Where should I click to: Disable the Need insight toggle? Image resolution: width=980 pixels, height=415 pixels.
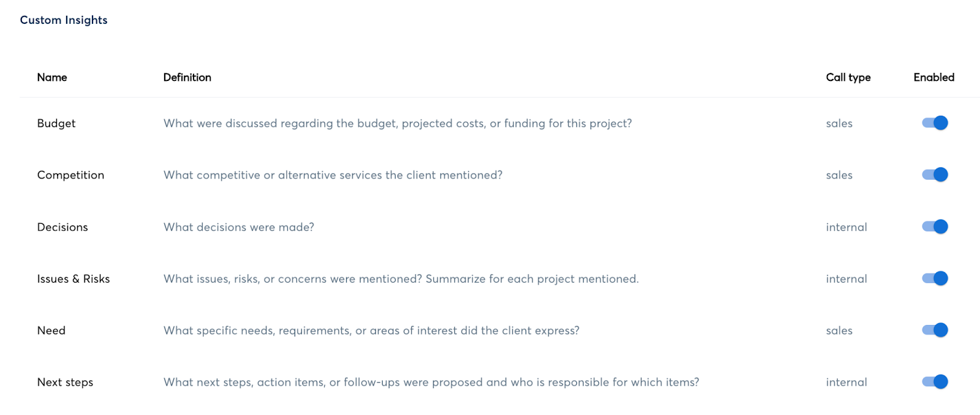pyautogui.click(x=935, y=330)
